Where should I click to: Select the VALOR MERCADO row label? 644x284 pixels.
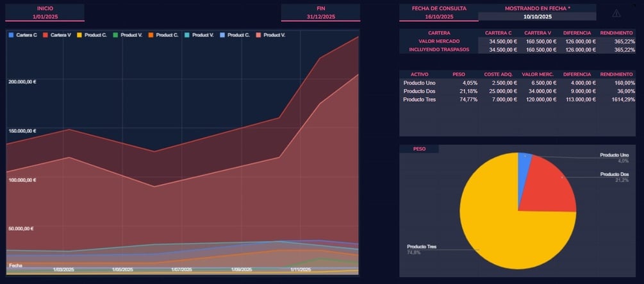439,41
